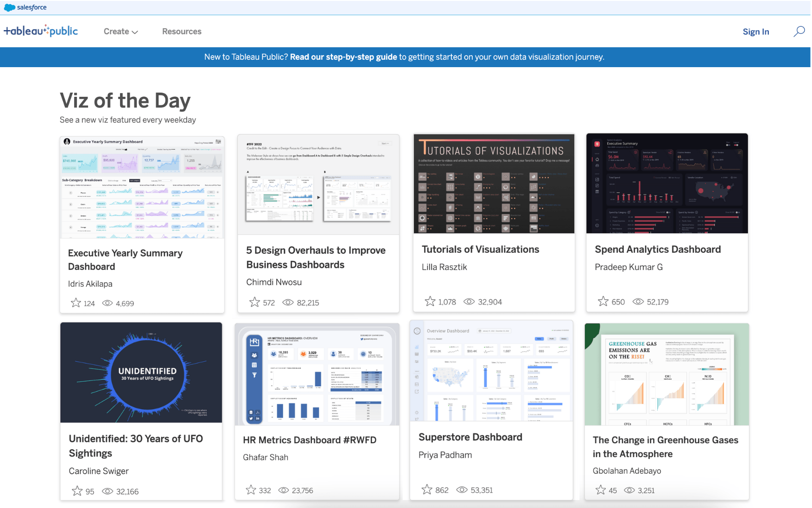812x508 pixels.
Task: Click the star icon on Spend Analytics Dashboard
Action: point(603,301)
